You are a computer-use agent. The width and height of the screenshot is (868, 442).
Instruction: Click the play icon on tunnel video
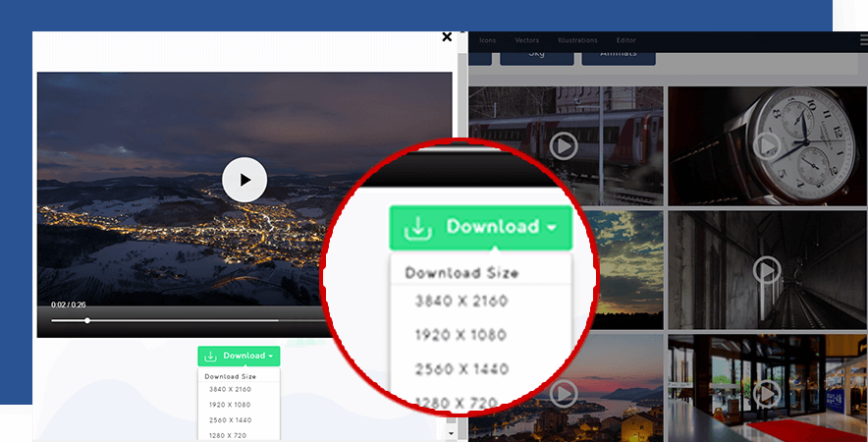[x=767, y=269]
